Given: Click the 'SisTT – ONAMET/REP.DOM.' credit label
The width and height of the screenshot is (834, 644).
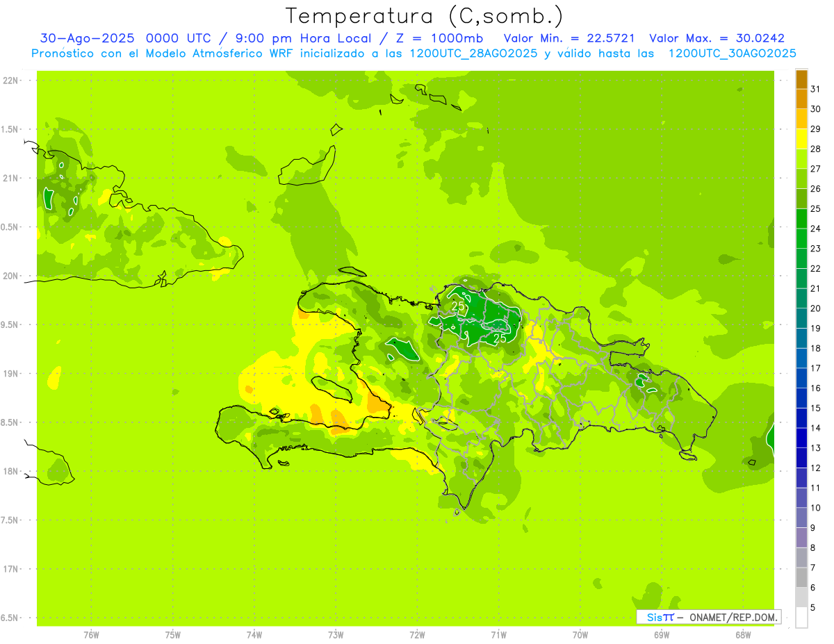Looking at the screenshot, I should pos(709,617).
